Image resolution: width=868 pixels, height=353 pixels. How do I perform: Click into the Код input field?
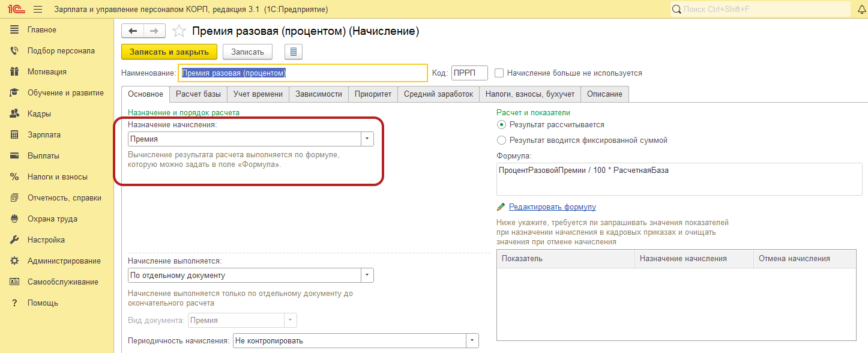click(x=469, y=73)
